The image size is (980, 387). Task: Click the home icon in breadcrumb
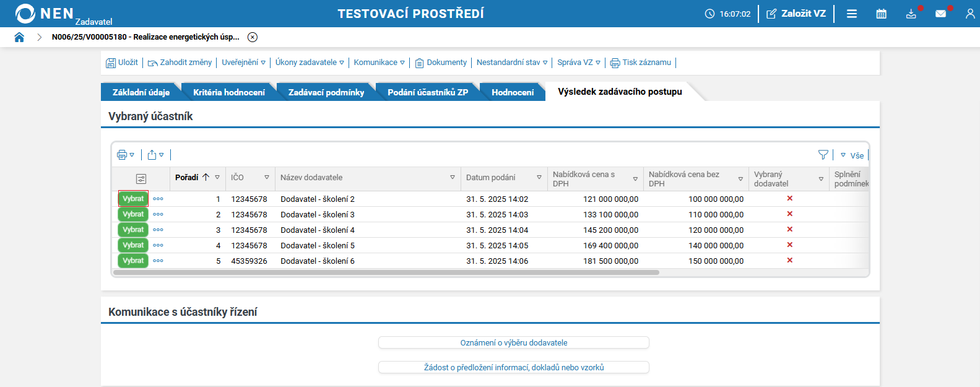point(19,37)
